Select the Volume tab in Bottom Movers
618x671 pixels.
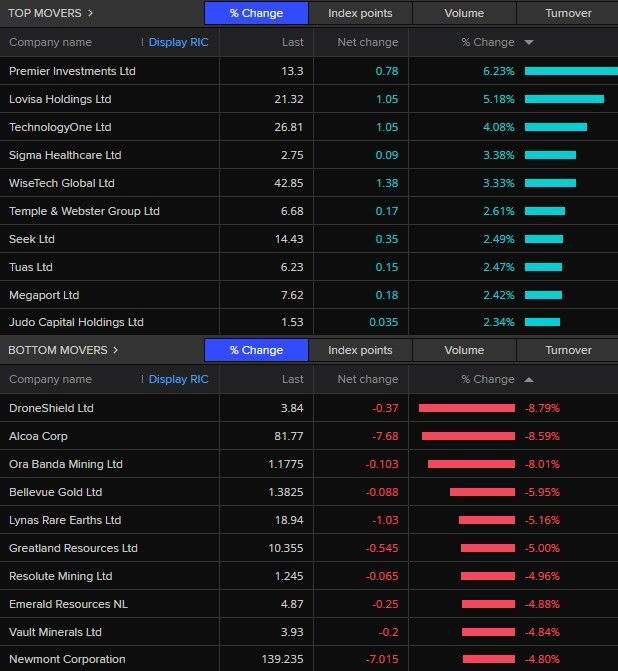pos(464,350)
